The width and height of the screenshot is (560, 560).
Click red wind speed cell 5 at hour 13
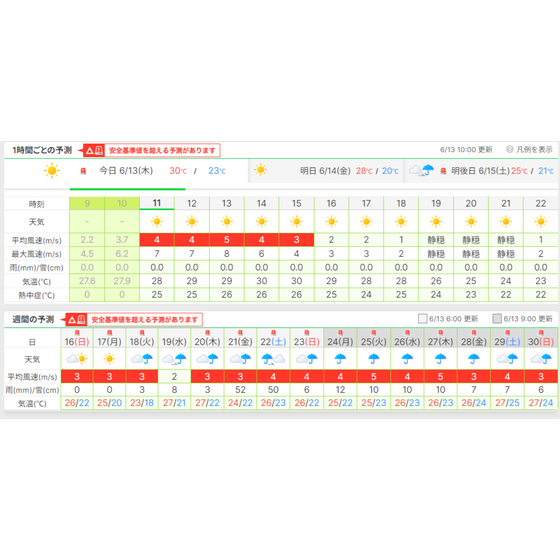(227, 240)
